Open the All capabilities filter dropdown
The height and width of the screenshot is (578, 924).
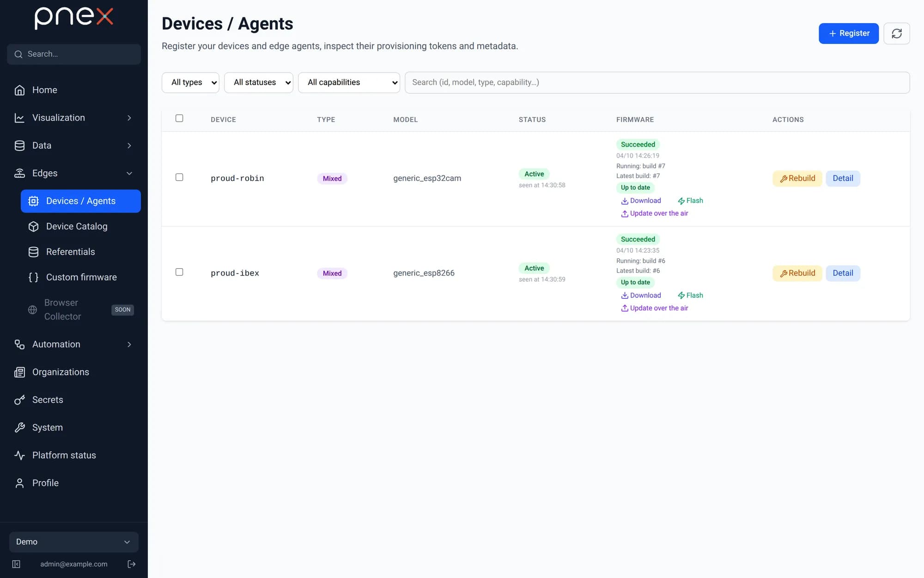pos(349,82)
